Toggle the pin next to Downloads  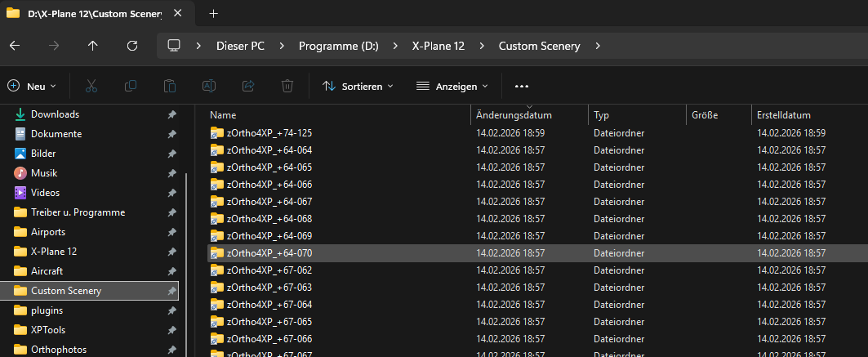171,114
